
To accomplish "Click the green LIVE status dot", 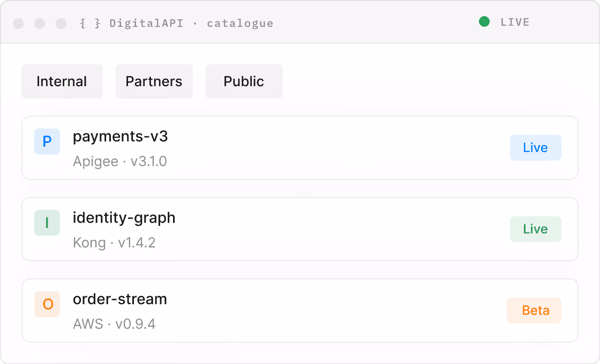I will click(x=484, y=22).
